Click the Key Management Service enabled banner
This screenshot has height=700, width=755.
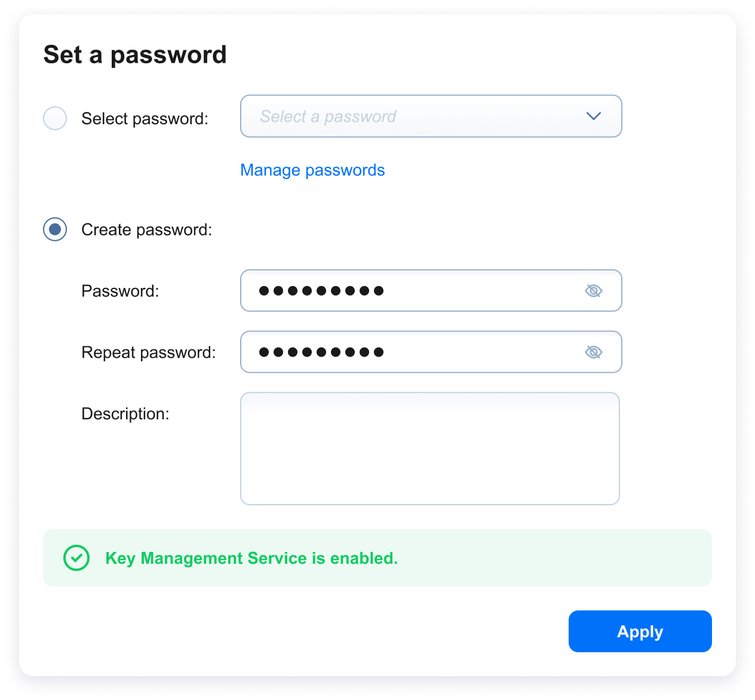coord(377,558)
